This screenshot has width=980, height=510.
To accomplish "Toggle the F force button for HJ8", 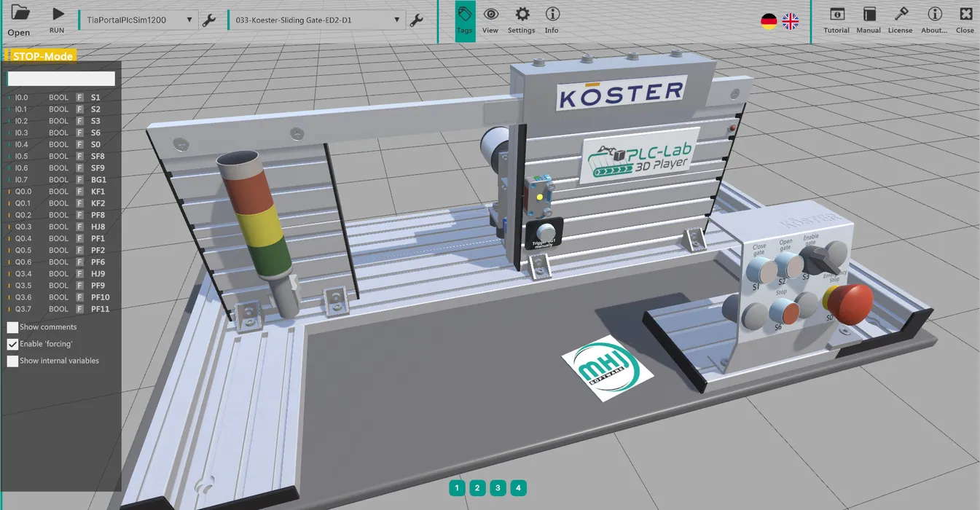I will (x=79, y=227).
